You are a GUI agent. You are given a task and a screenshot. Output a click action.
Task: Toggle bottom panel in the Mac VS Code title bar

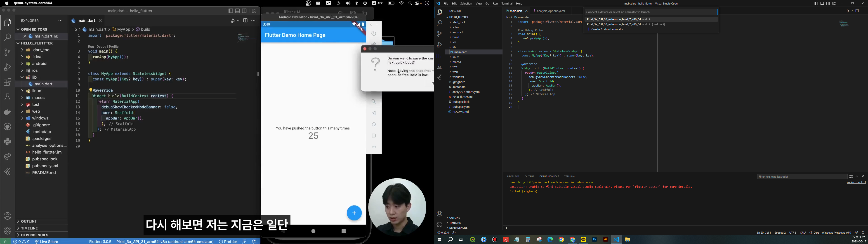click(238, 11)
